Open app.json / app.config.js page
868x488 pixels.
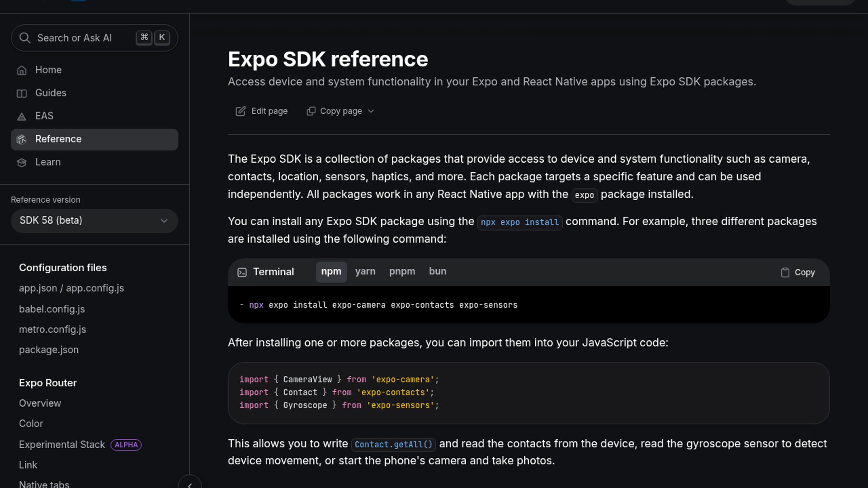(71, 288)
